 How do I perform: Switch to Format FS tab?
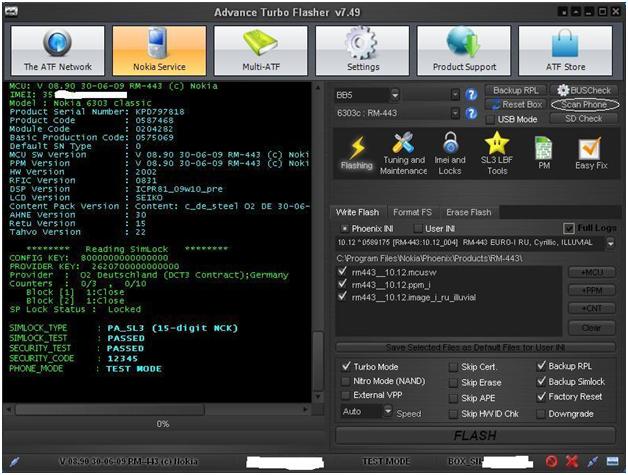pyautogui.click(x=412, y=212)
